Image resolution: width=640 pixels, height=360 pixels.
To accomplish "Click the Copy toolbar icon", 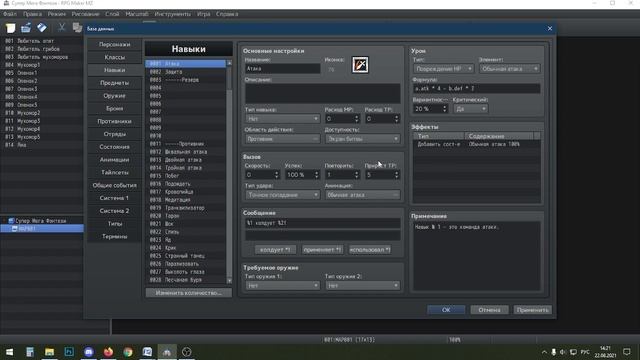I will (x=77, y=27).
